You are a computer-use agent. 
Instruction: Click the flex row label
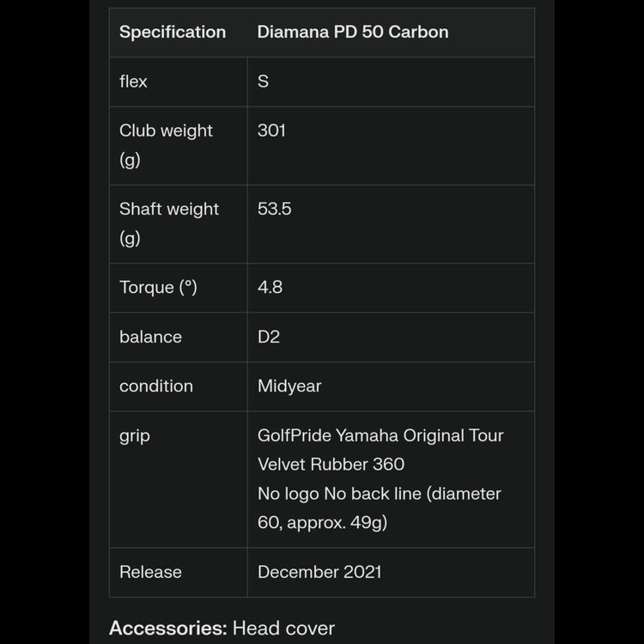coord(134,82)
